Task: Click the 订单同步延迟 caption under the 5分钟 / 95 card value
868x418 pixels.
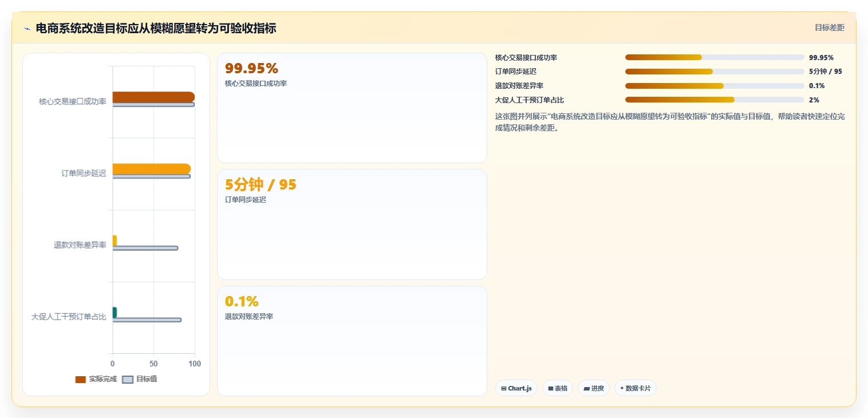Action: 246,200
